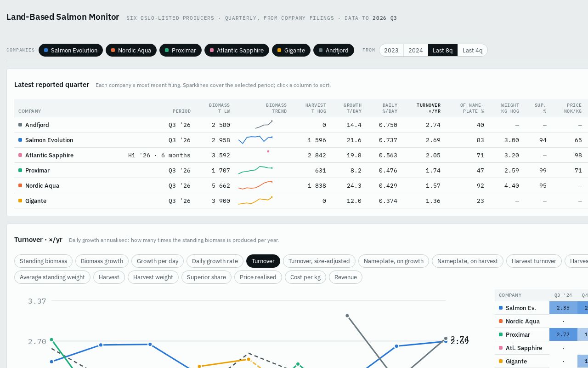Screen dimensions: 588x368
Task: Toggle the Gigante company chip
Action: pos(291,50)
